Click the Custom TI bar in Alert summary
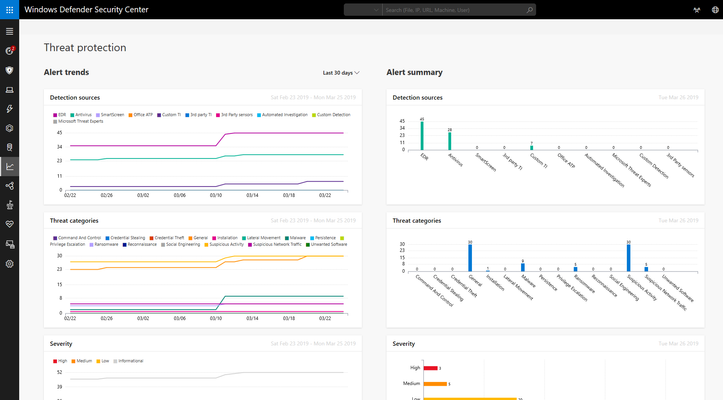The width and height of the screenshot is (723, 400). 532,148
